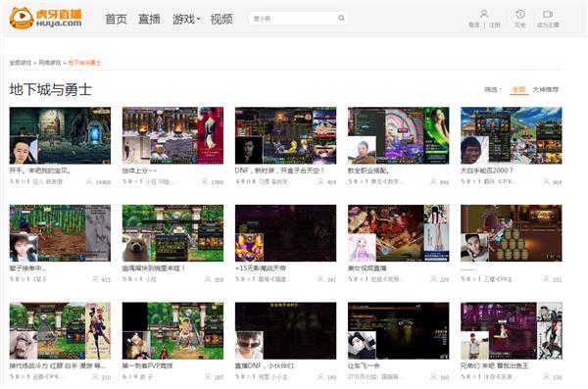The height and width of the screenshot is (389, 588).
Task: Select the 大神推荐 filter tab
Action: tap(546, 89)
